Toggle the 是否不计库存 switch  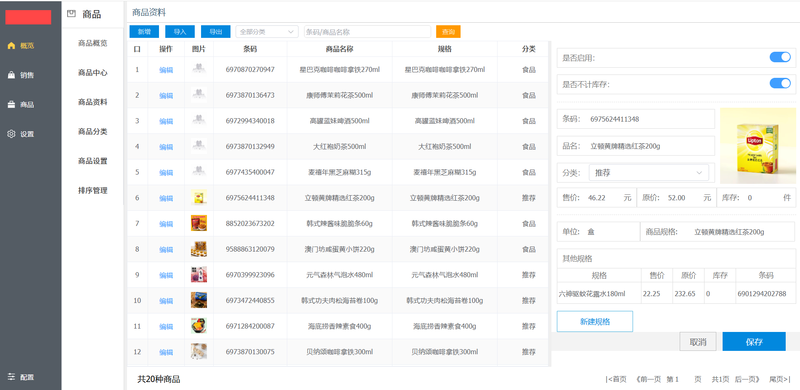pos(780,83)
